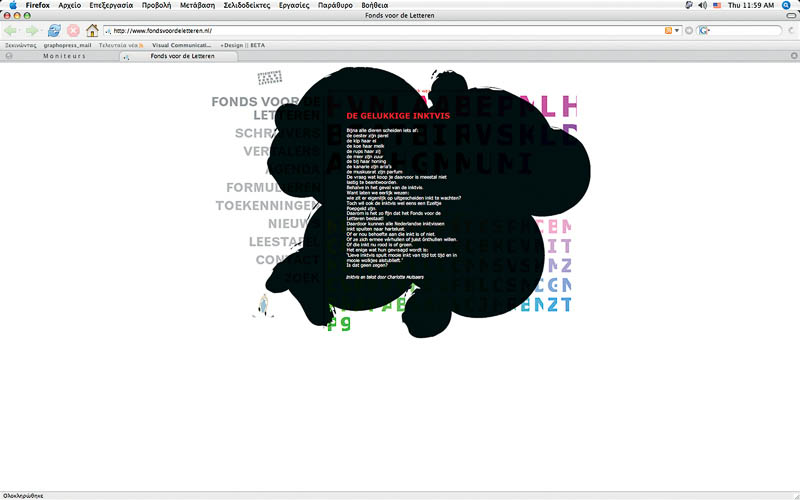Click the Fonds voor de Letteren stamp logo
This screenshot has height=500, width=800.
[269, 78]
